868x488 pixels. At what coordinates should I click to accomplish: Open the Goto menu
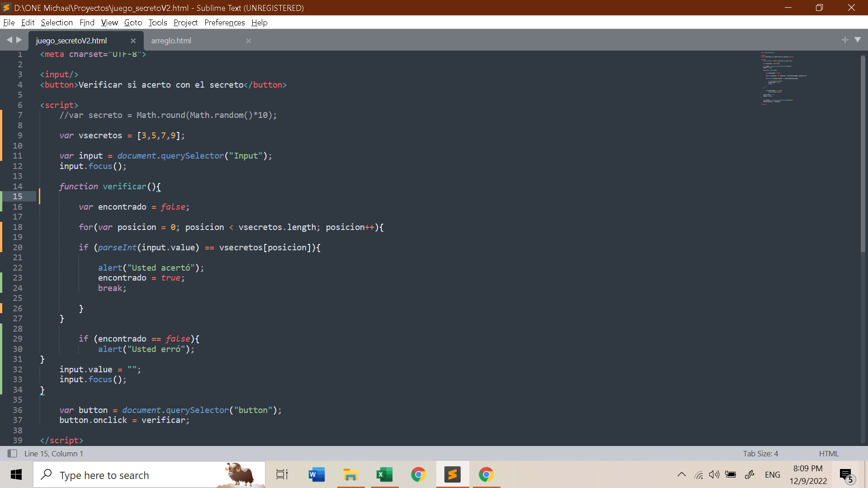pos(133,22)
